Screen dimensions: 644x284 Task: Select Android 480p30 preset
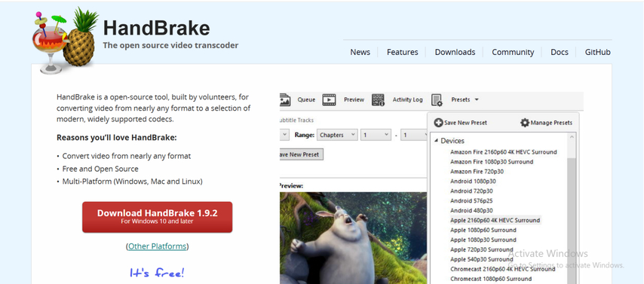[471, 210]
